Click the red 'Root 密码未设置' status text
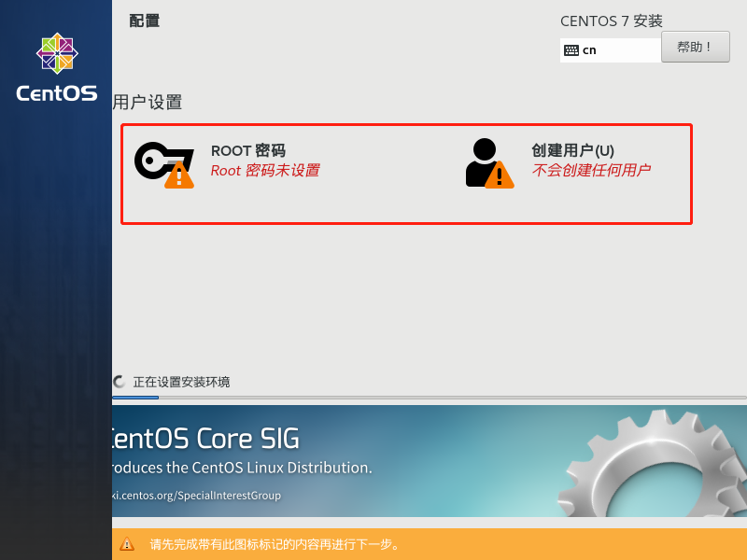 click(x=264, y=171)
